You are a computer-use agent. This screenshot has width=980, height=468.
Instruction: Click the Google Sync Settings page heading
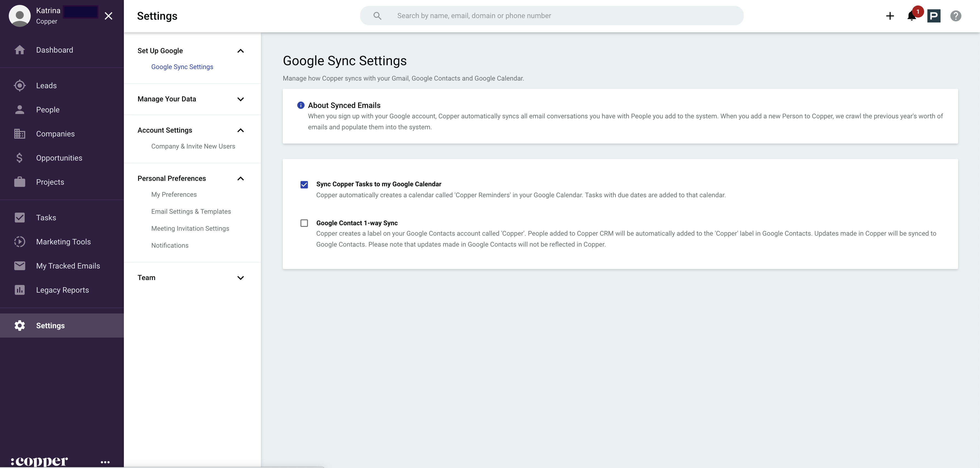345,61
